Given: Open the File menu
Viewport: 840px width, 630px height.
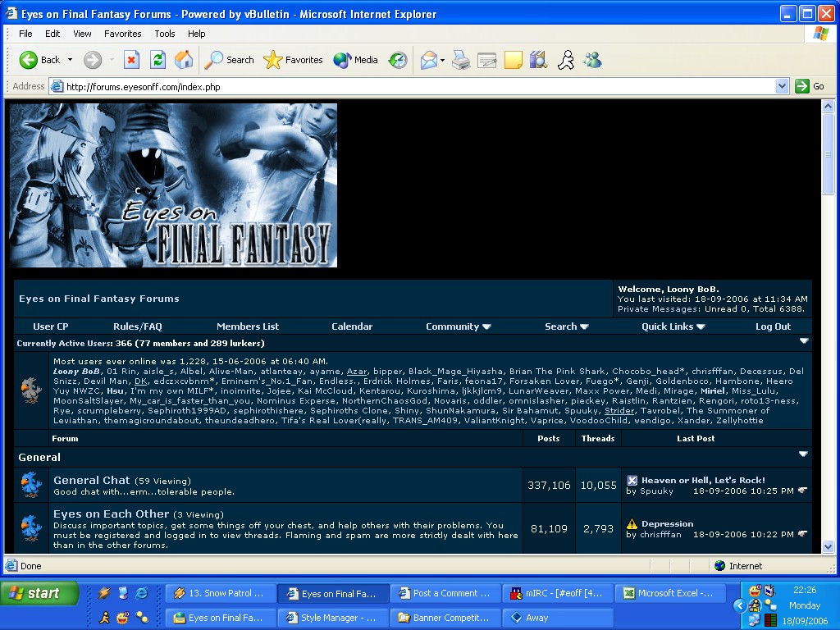Looking at the screenshot, I should pyautogui.click(x=25, y=33).
